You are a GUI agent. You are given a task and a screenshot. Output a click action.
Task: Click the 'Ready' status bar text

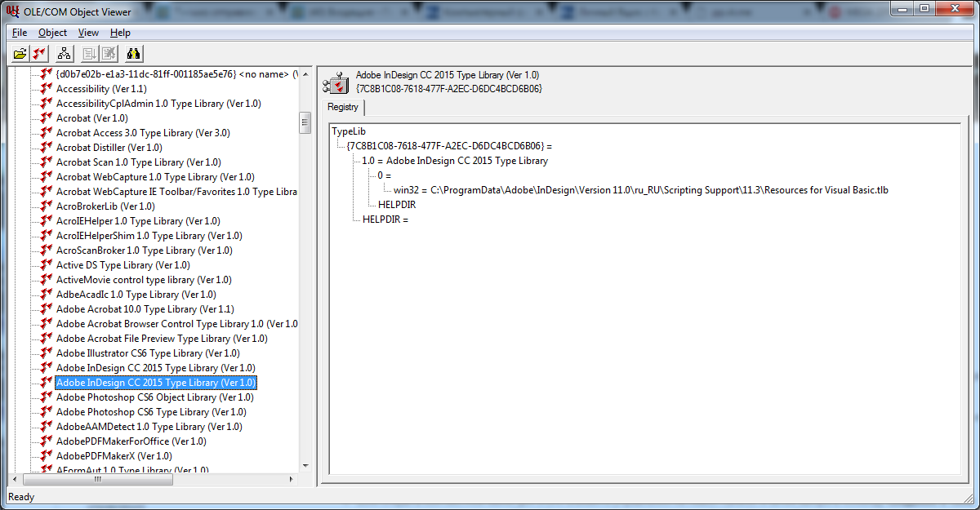(21, 497)
